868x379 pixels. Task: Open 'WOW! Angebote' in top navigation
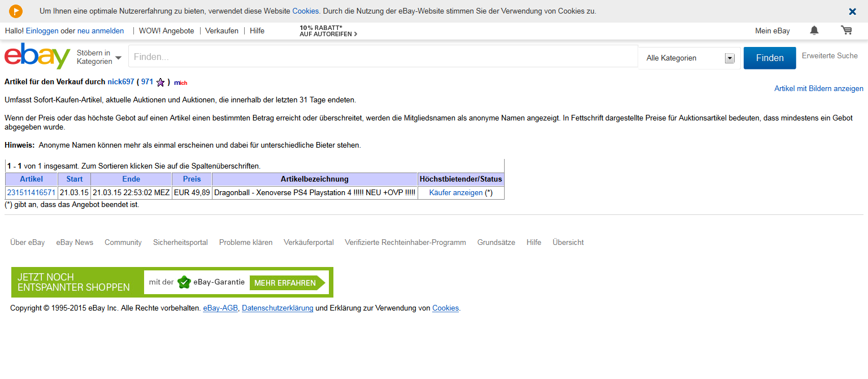tap(166, 31)
